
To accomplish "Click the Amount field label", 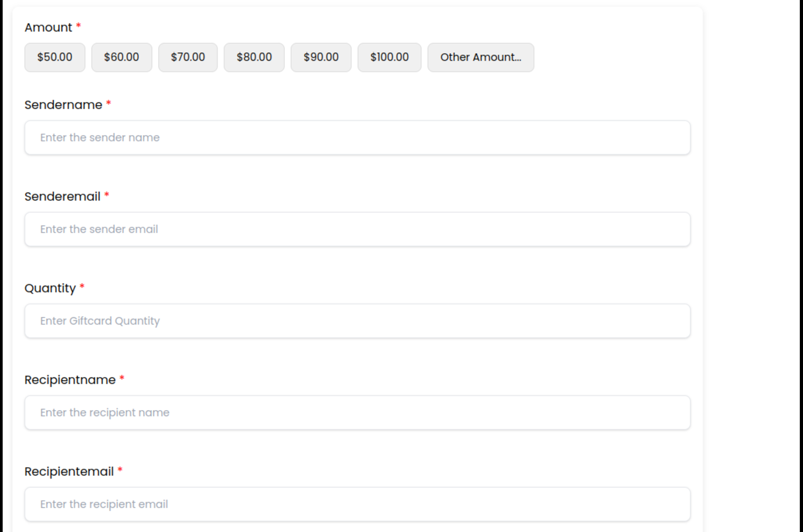I will (x=48, y=28).
